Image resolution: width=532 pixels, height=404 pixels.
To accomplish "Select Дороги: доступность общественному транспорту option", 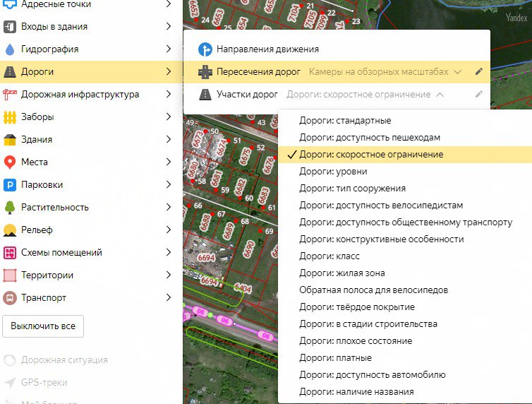I will point(405,222).
